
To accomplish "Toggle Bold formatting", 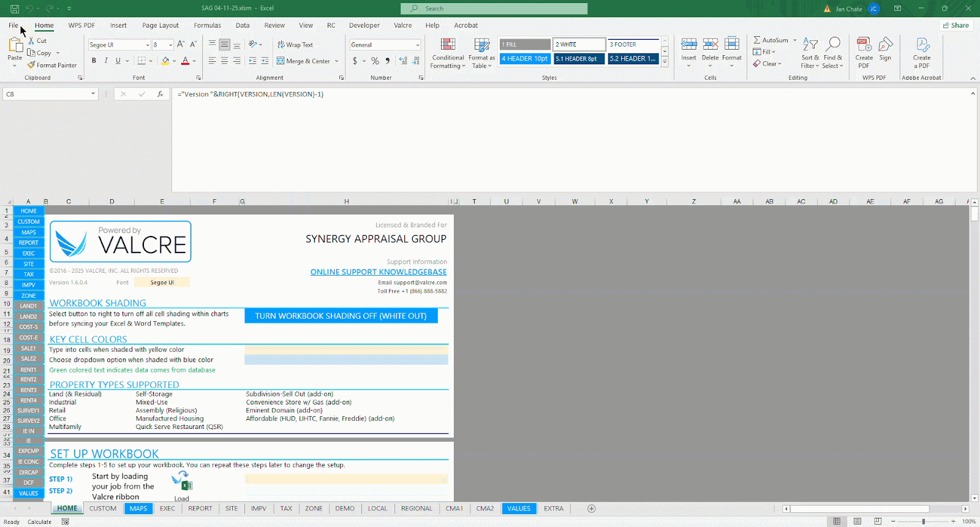I will coord(94,61).
